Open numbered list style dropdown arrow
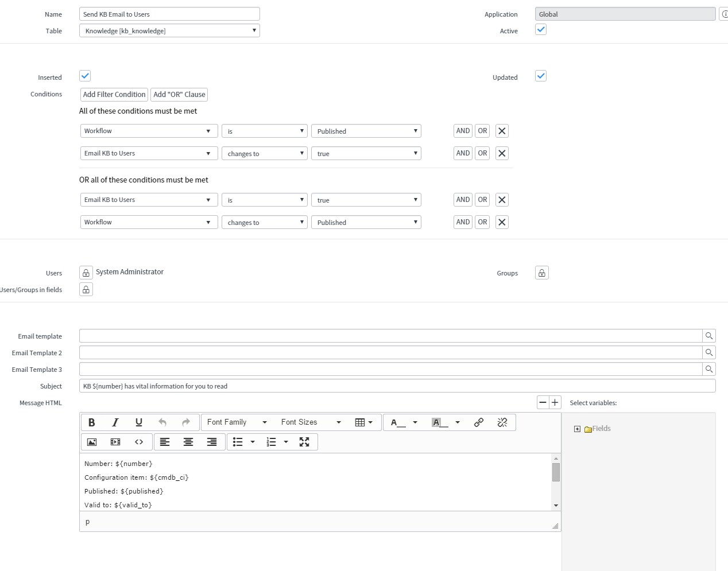The image size is (728, 571). point(286,442)
